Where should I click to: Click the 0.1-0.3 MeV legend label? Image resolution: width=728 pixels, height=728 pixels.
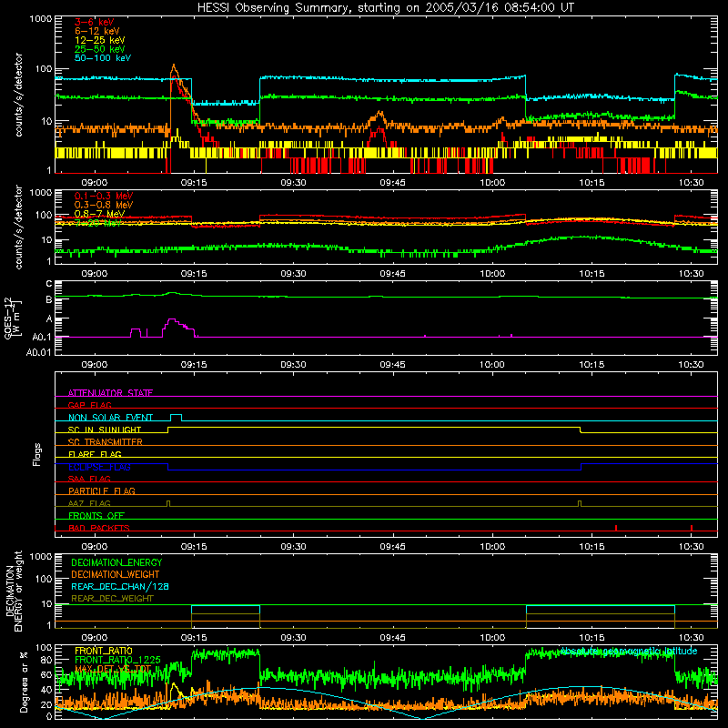[104, 196]
